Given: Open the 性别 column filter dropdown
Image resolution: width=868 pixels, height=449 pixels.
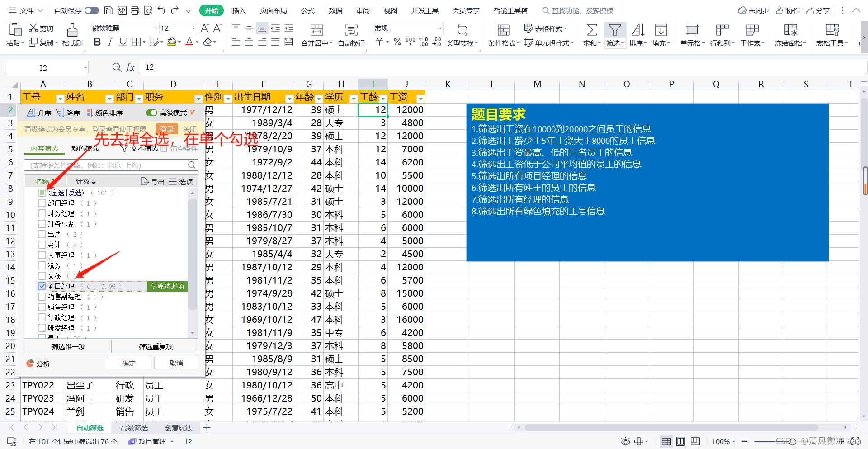Looking at the screenshot, I should coord(228,98).
